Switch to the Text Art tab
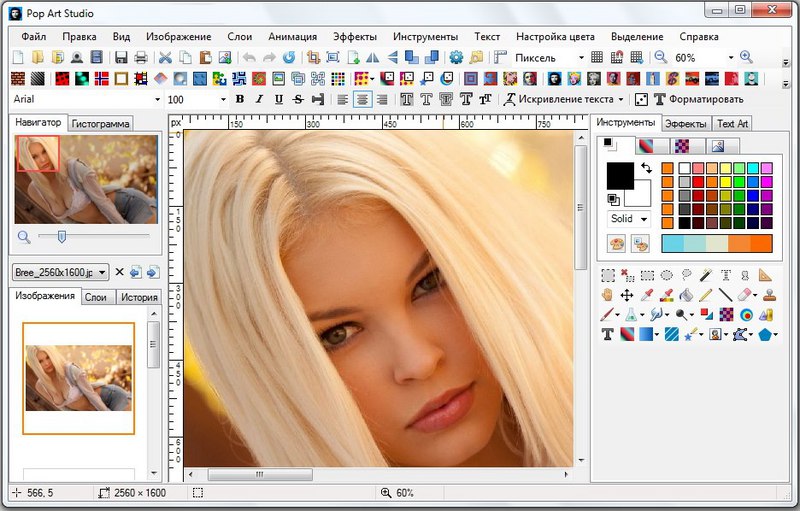Viewport: 800px width, 511px height. [732, 123]
